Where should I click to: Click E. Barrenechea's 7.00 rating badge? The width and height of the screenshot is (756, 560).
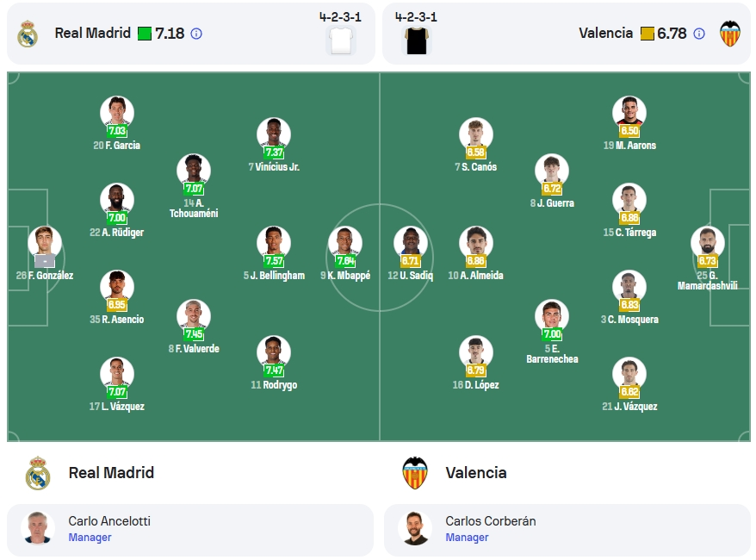point(552,333)
